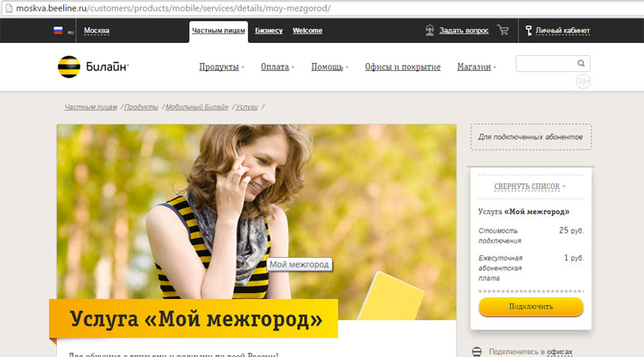Collapse the list via Свернуть список
644x357 pixels.
(x=530, y=187)
